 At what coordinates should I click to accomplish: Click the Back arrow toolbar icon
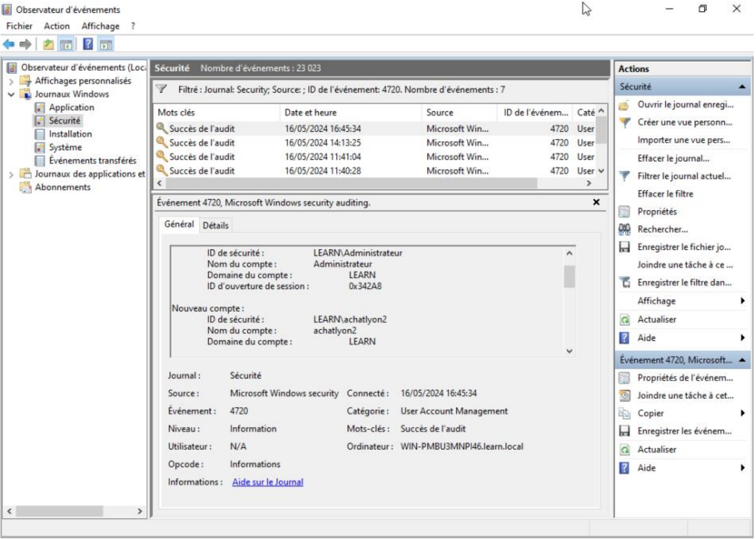[9, 44]
